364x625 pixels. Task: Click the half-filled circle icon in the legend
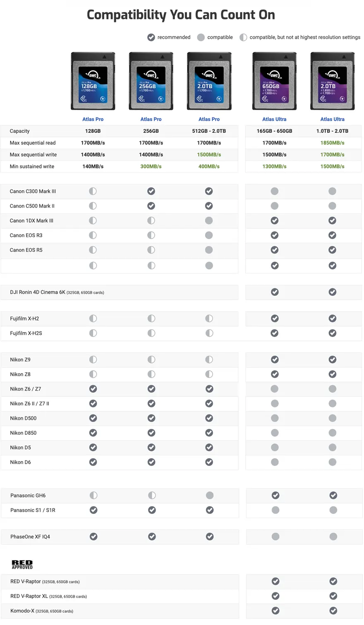point(243,37)
